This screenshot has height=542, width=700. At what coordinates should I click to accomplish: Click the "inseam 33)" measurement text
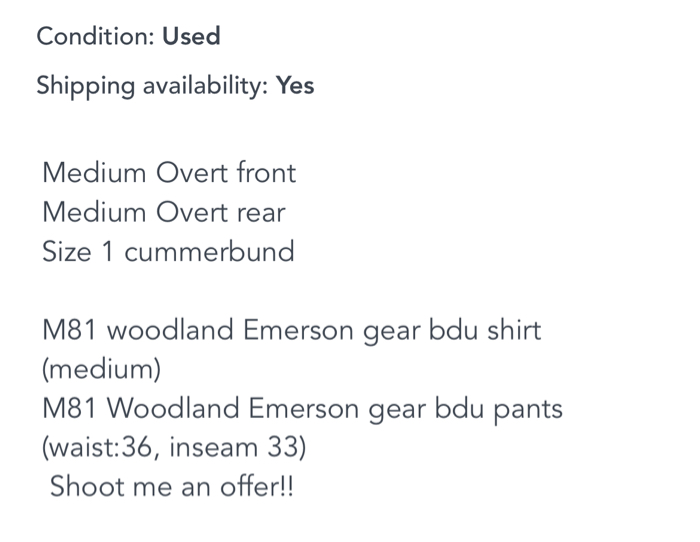[x=237, y=447]
